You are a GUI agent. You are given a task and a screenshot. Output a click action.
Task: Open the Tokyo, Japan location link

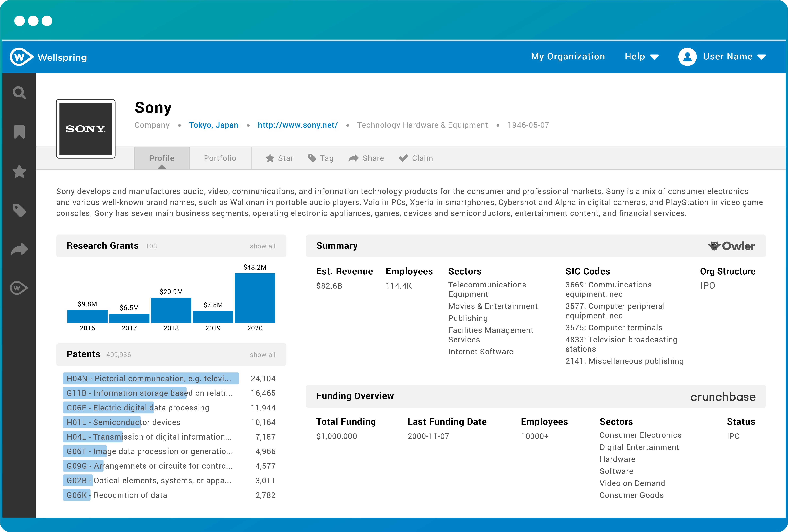point(214,125)
